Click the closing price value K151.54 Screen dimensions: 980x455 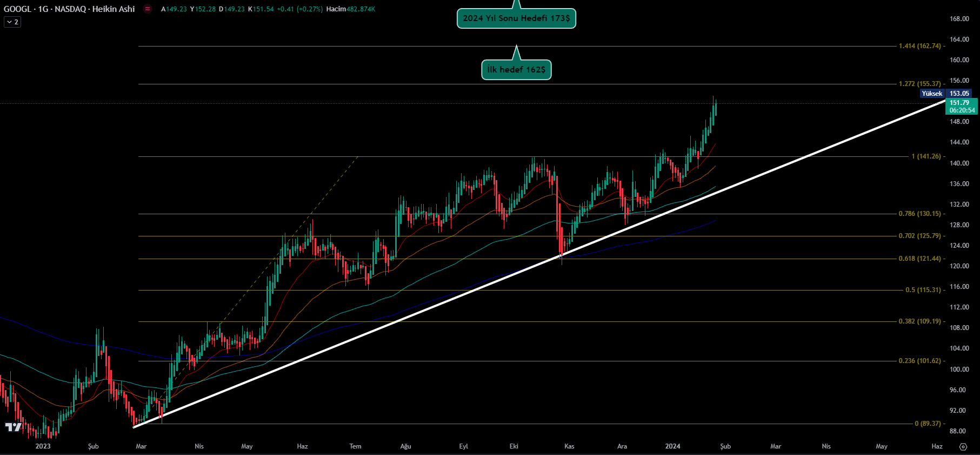[x=261, y=9]
